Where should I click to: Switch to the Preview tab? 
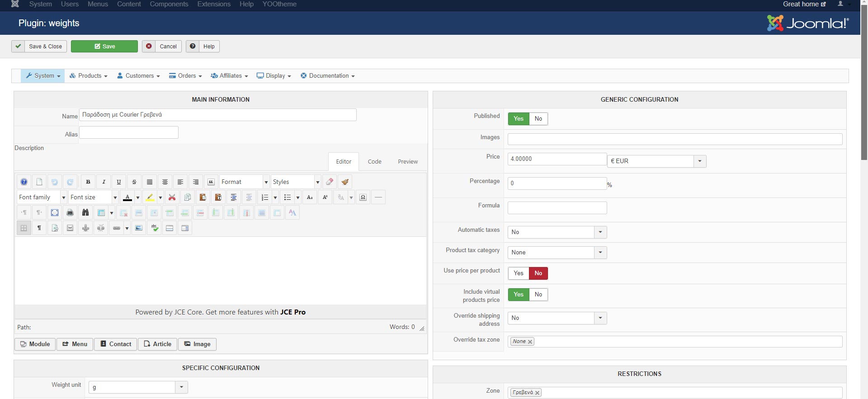tap(408, 162)
